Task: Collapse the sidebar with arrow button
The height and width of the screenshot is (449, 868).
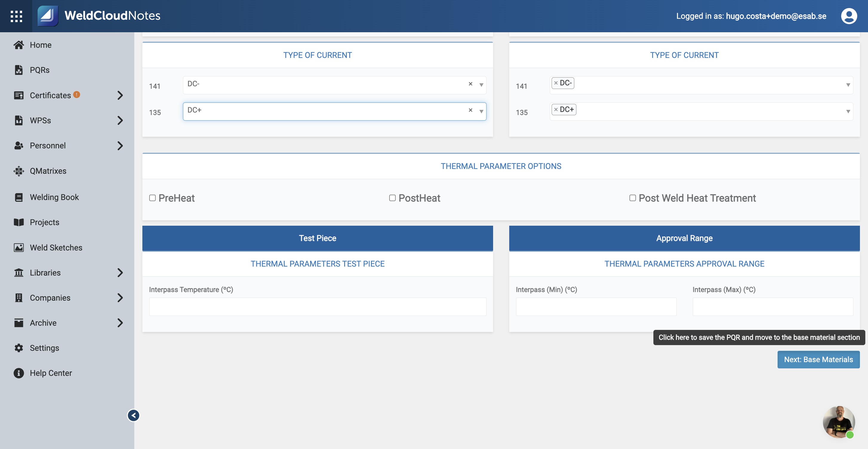Action: pyautogui.click(x=133, y=415)
